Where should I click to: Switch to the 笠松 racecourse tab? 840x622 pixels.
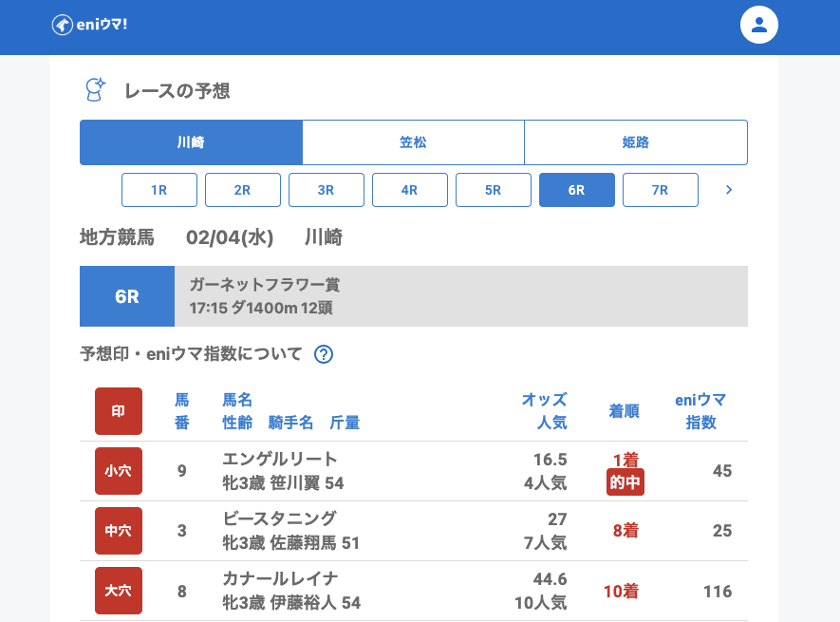[x=413, y=142]
